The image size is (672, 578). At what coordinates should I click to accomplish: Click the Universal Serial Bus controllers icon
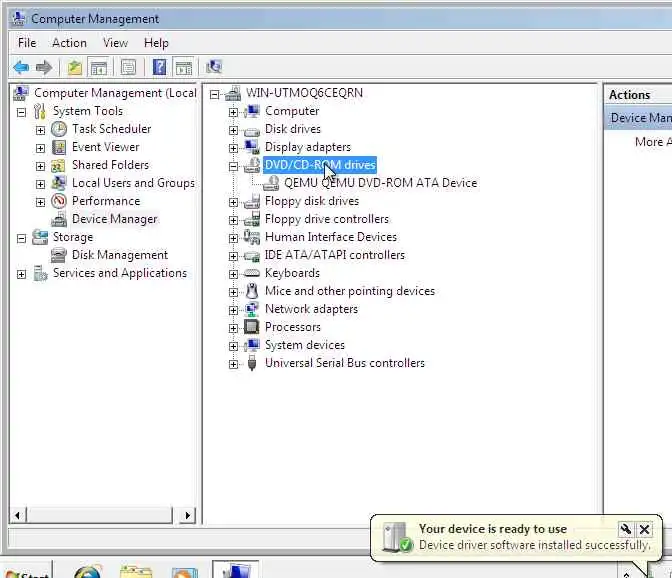(252, 363)
